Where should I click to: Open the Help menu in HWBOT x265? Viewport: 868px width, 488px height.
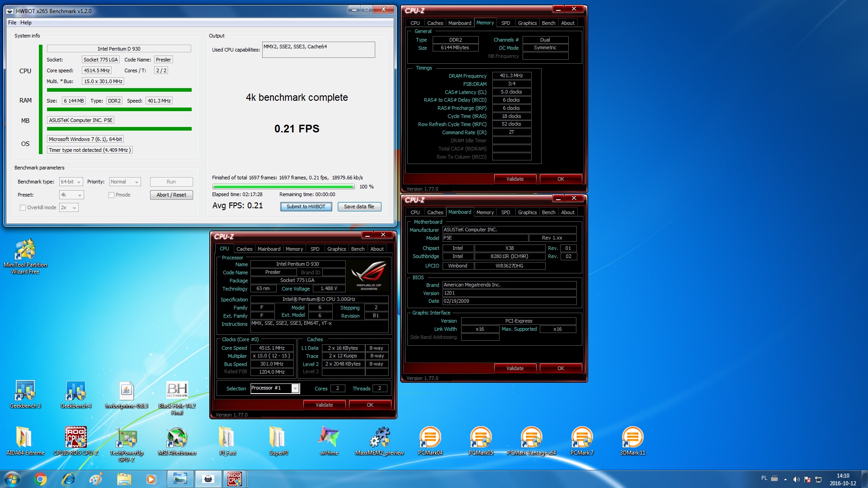[x=26, y=23]
